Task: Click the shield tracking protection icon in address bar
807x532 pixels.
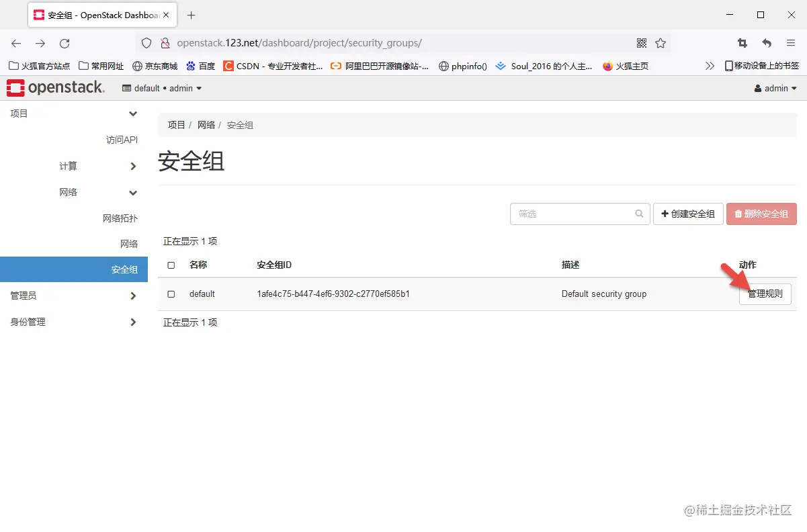Action: tap(146, 42)
